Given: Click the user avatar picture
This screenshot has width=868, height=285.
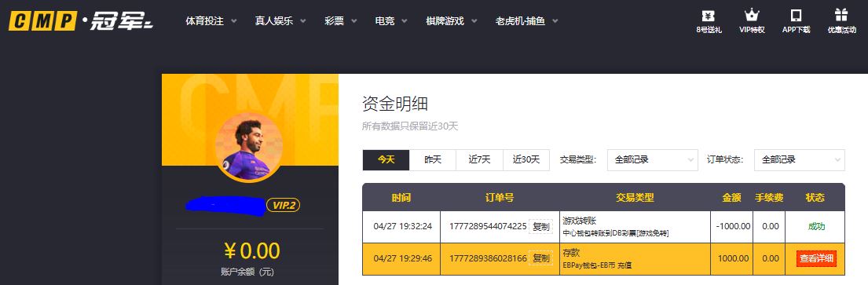Looking at the screenshot, I should tap(248, 146).
